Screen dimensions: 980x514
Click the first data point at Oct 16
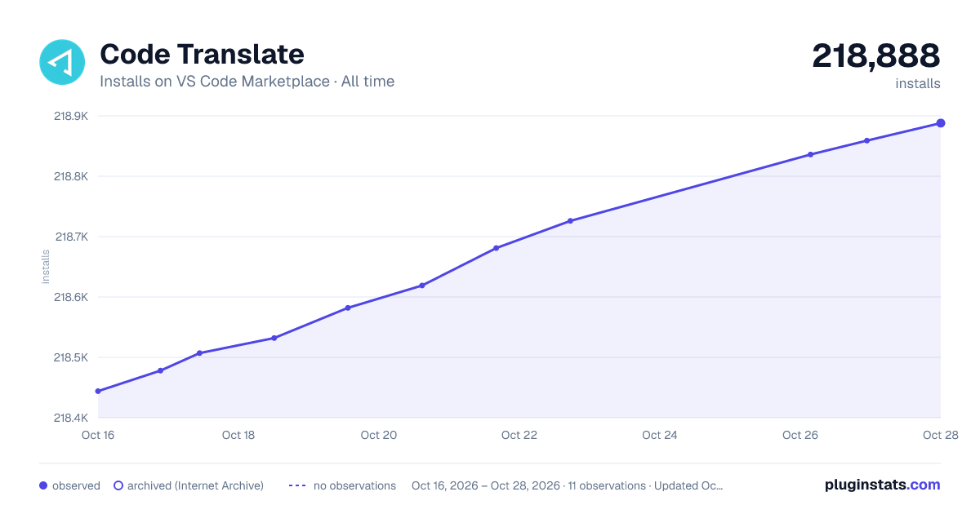pos(98,392)
